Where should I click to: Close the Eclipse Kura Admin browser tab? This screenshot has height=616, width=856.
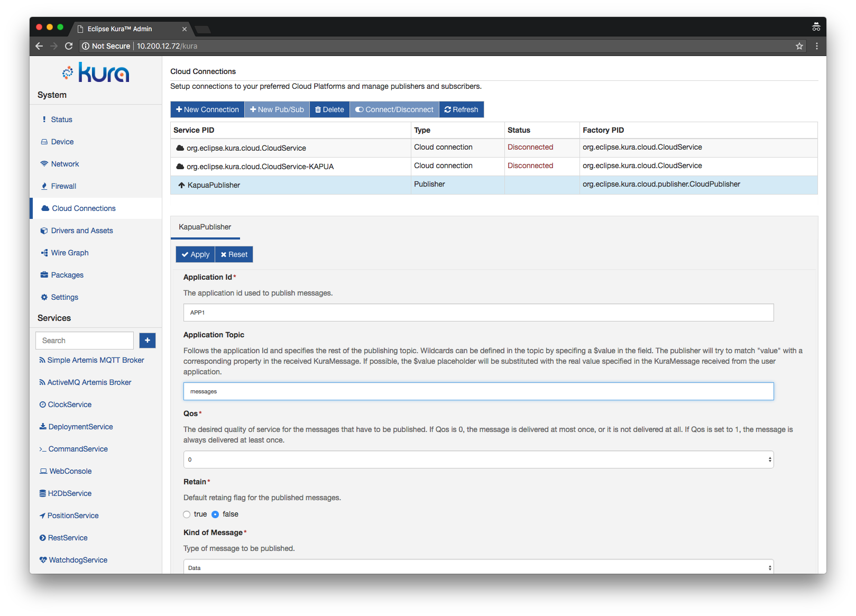point(185,29)
